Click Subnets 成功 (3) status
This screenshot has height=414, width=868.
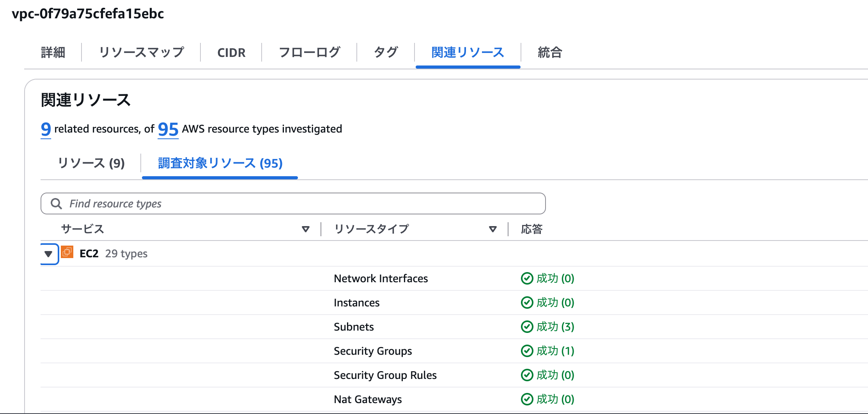pyautogui.click(x=547, y=327)
